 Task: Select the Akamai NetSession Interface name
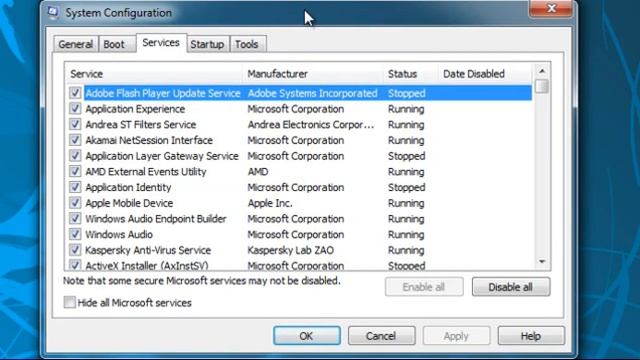[149, 140]
